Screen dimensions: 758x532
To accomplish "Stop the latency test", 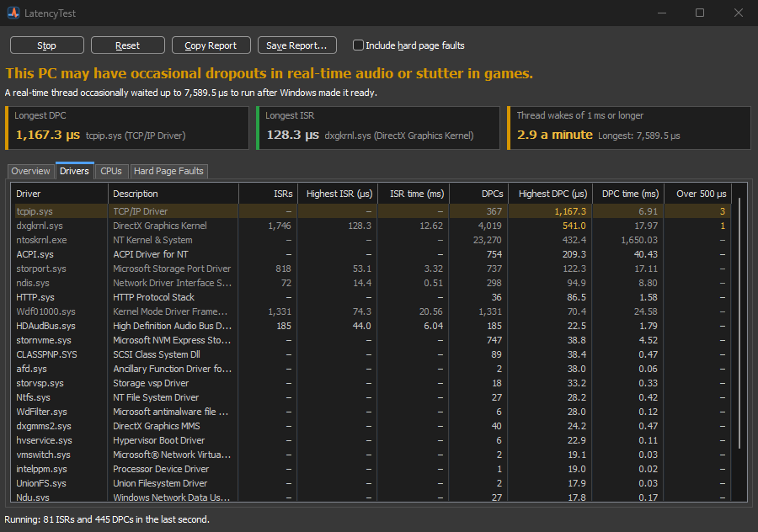I will pos(47,45).
